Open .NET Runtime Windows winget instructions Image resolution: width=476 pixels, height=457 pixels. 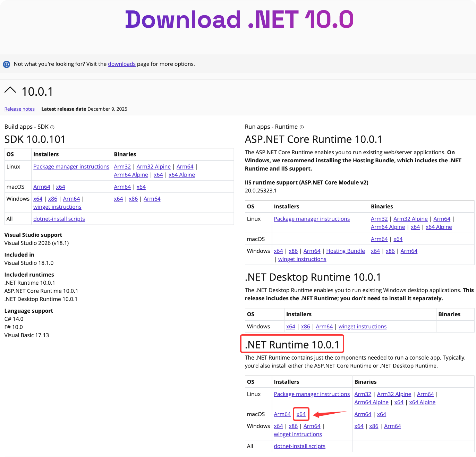click(298, 434)
